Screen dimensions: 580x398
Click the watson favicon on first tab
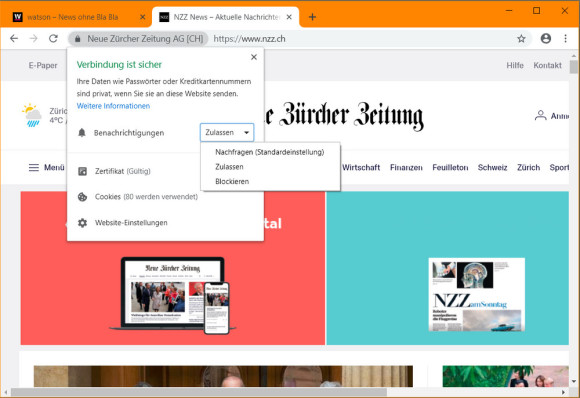click(17, 17)
